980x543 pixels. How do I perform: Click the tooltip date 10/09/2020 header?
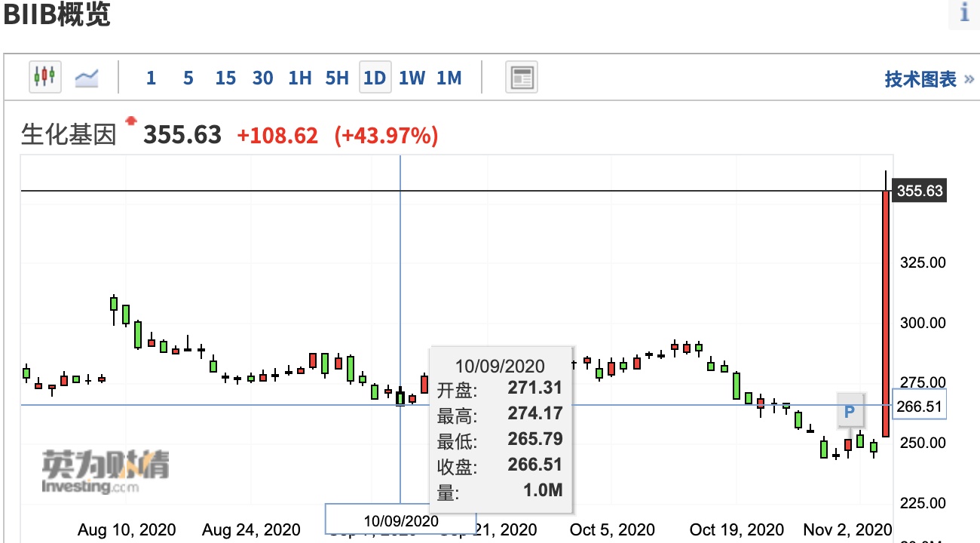pyautogui.click(x=500, y=366)
